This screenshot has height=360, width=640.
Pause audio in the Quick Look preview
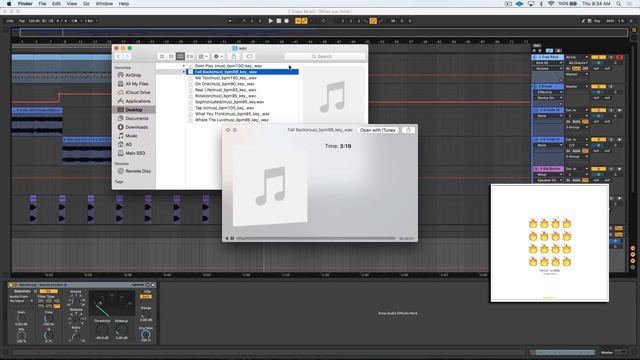232,238
